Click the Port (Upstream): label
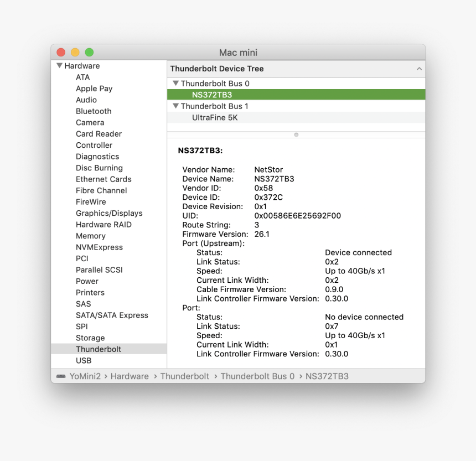Image resolution: width=476 pixels, height=461 pixels. 214,244
